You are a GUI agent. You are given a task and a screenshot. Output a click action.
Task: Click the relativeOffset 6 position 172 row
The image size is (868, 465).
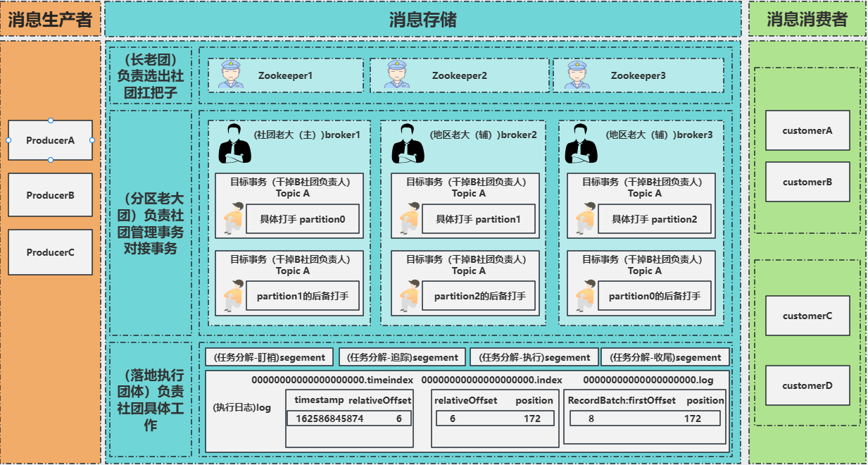coord(496,418)
